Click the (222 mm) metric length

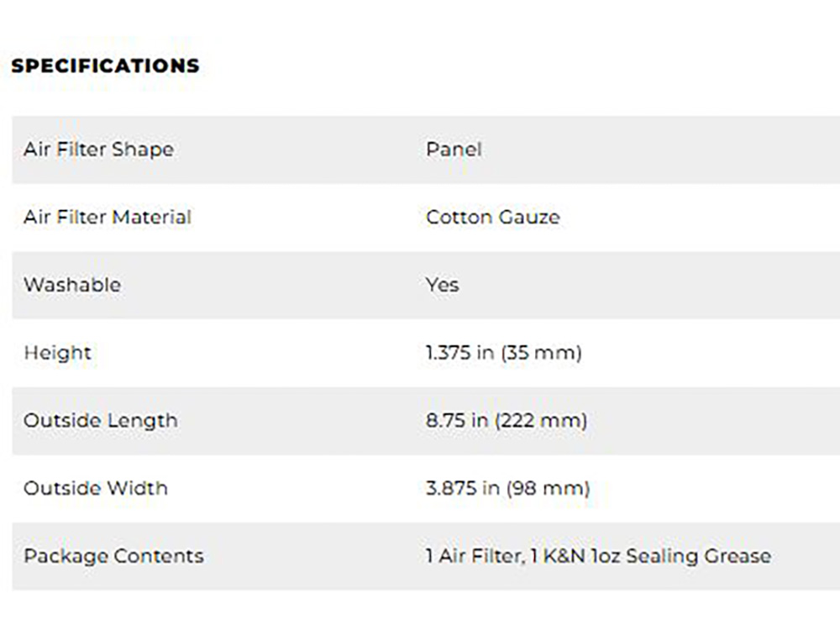544,420
